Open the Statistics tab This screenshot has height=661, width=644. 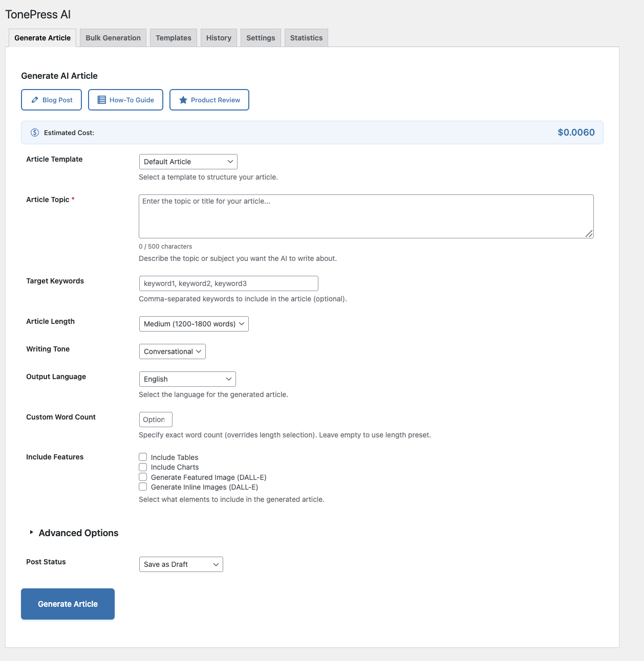(x=306, y=38)
